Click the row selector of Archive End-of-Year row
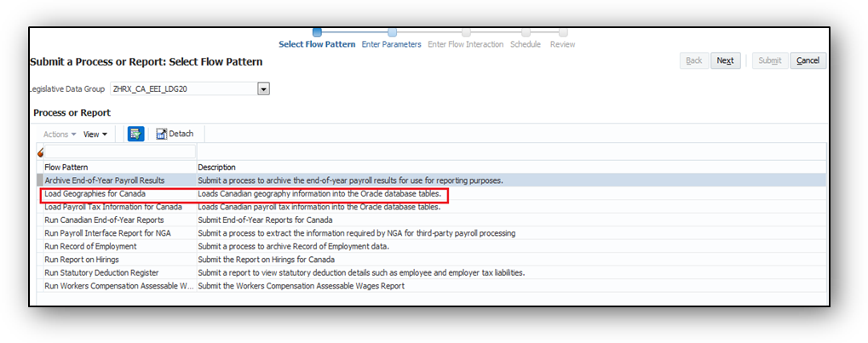 coord(40,180)
